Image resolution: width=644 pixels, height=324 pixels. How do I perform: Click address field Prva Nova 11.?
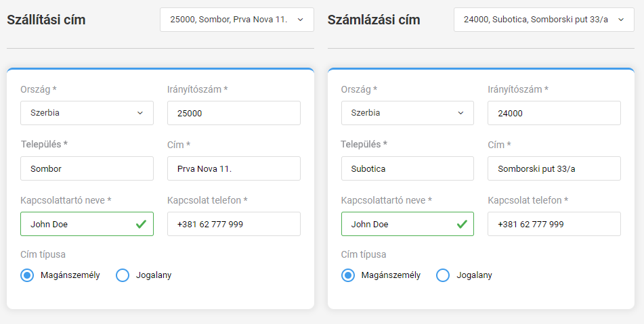(x=234, y=168)
